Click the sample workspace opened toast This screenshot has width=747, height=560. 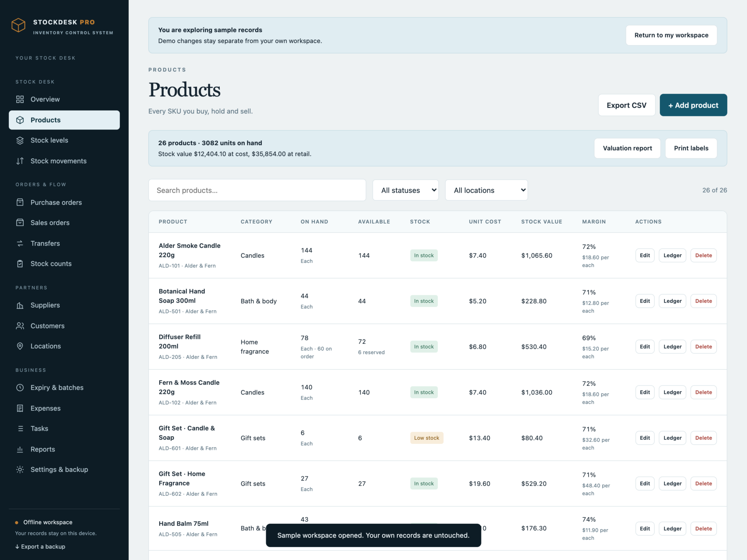click(x=373, y=535)
